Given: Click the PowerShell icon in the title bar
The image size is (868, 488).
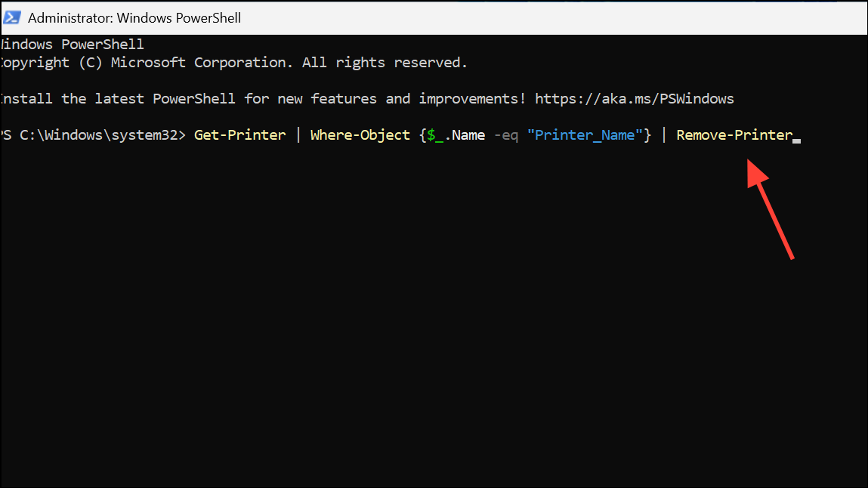Looking at the screenshot, I should point(12,17).
